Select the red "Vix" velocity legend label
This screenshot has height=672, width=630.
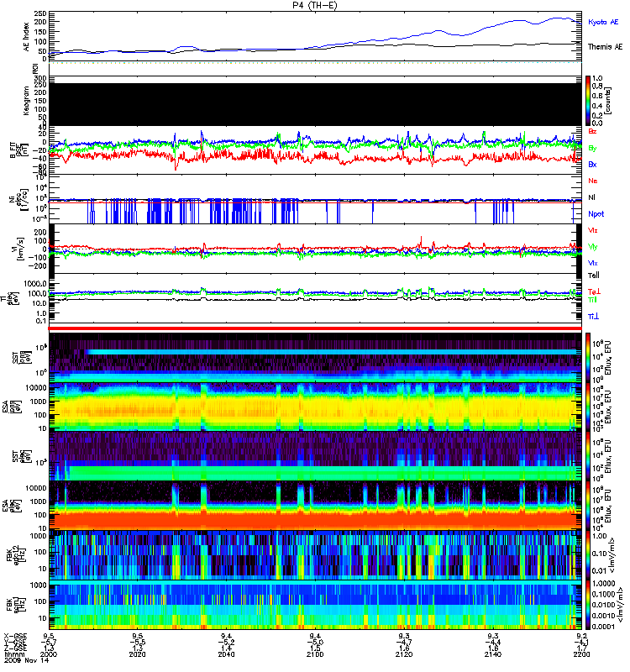pyautogui.click(x=592, y=230)
